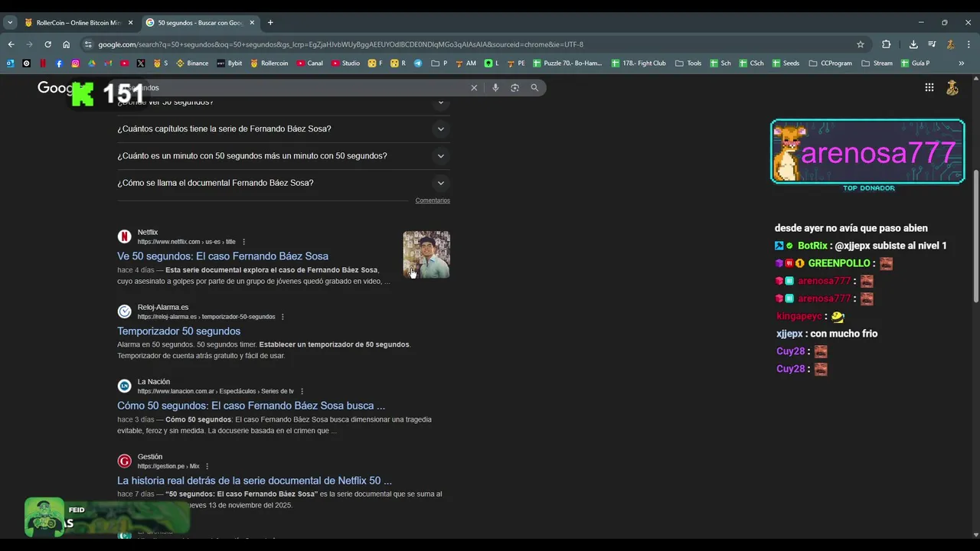This screenshot has width=980, height=551.
Task: Switch to the RollerCoin tab
Action: tap(79, 23)
